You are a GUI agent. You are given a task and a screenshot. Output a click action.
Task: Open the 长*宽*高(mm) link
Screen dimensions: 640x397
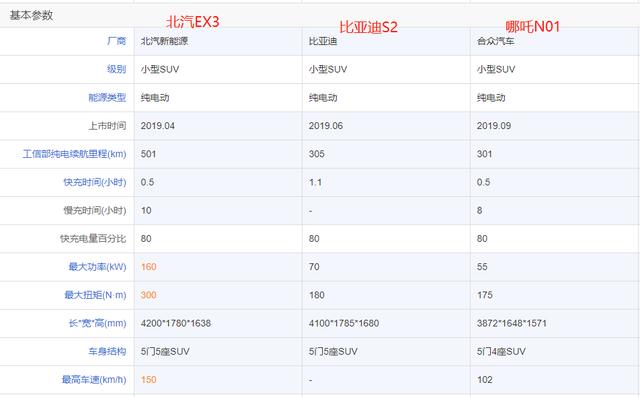click(98, 323)
